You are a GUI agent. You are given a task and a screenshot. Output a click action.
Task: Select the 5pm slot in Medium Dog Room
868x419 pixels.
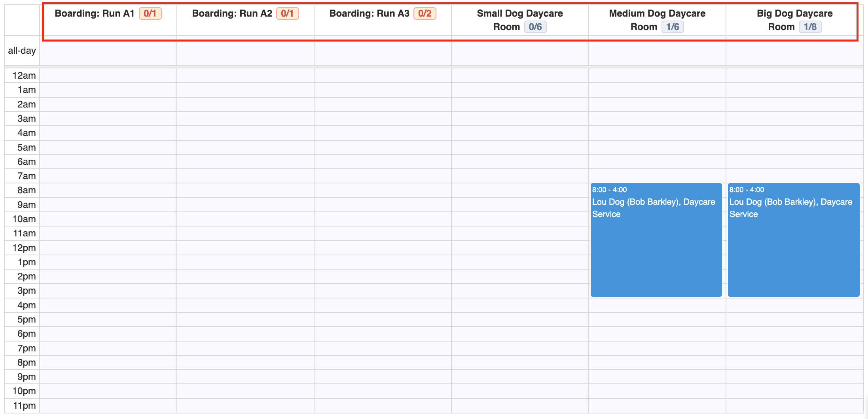click(657, 319)
